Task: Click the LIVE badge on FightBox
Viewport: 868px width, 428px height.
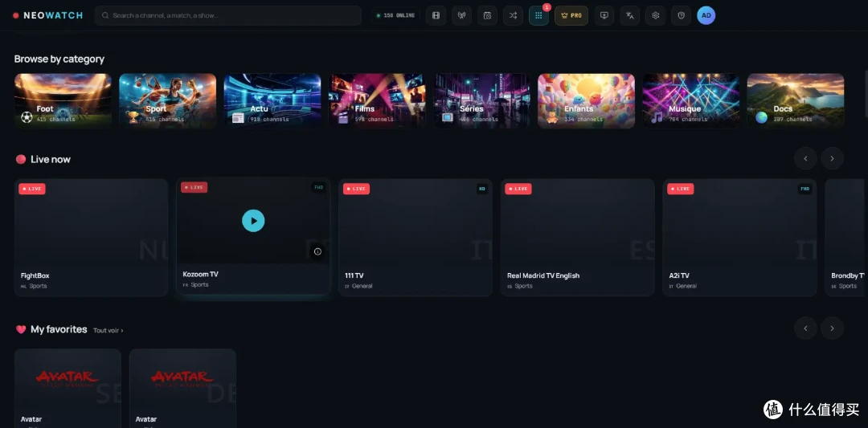Action: pyautogui.click(x=32, y=189)
